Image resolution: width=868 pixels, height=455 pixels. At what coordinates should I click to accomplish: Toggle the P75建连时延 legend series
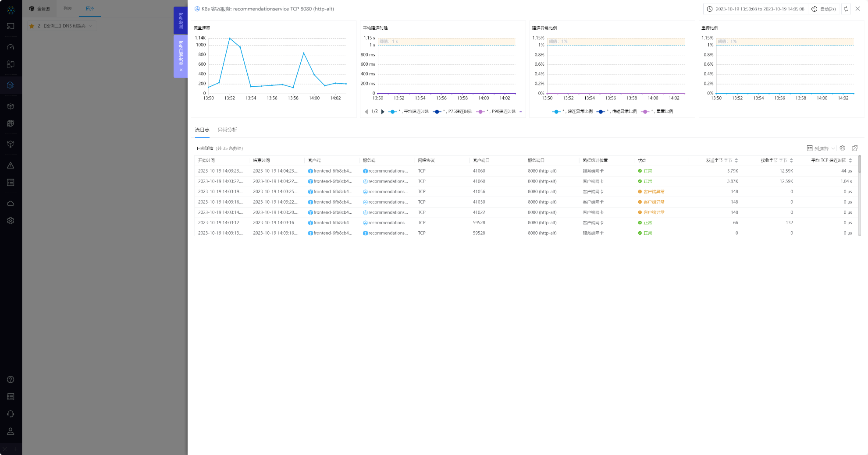[x=453, y=112]
